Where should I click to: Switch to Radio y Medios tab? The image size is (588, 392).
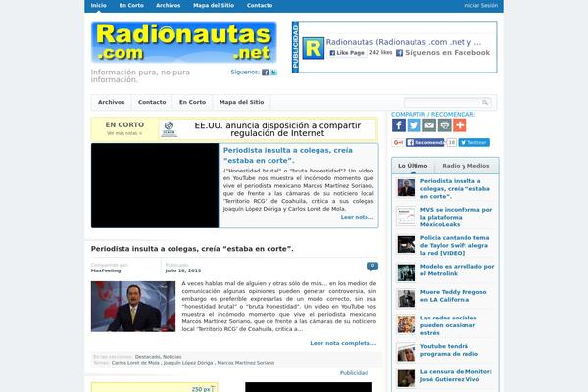(465, 166)
